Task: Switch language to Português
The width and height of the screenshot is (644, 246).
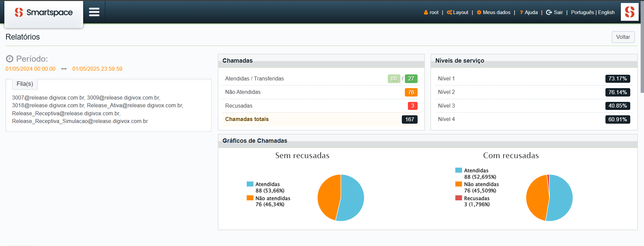Action: 583,12
